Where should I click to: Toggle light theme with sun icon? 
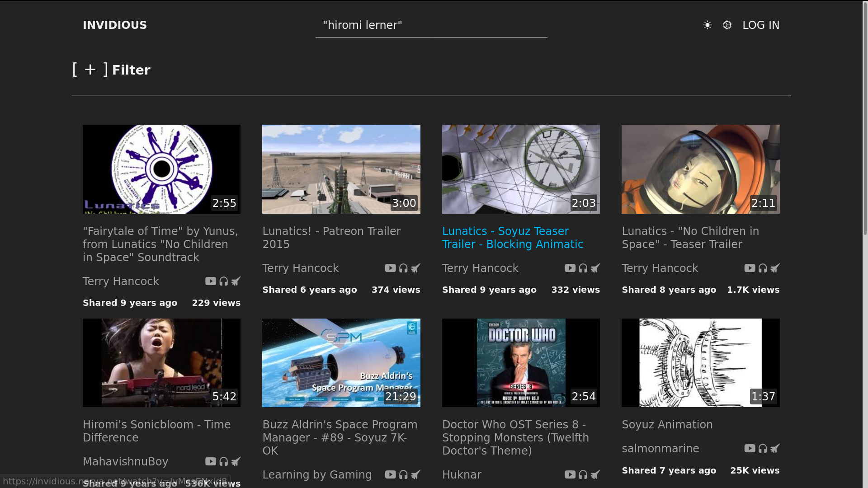point(708,25)
